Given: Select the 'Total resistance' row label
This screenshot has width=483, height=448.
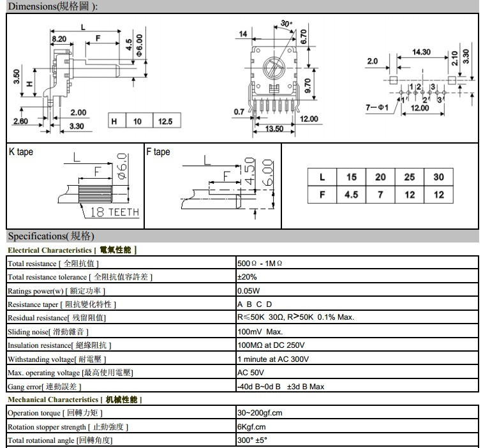Looking at the screenshot, I should [53, 264].
